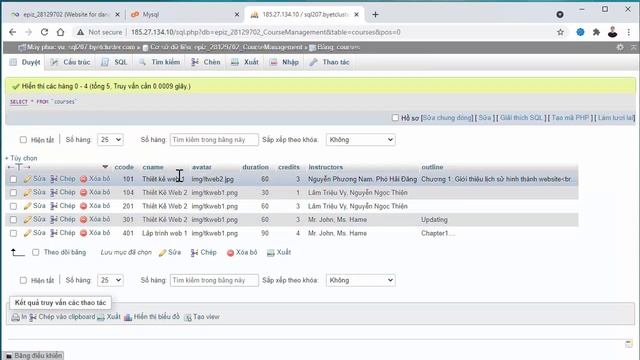Go back with browser back arrow

tap(13, 32)
